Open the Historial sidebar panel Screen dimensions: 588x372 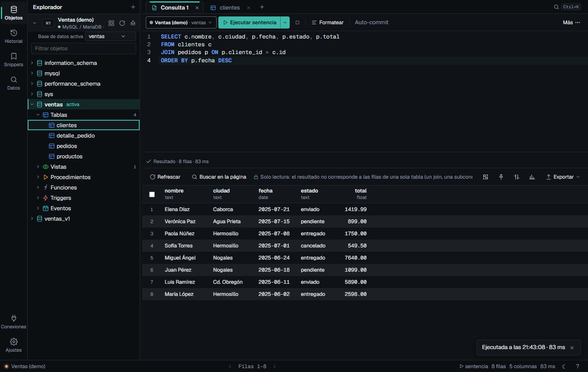[13, 36]
